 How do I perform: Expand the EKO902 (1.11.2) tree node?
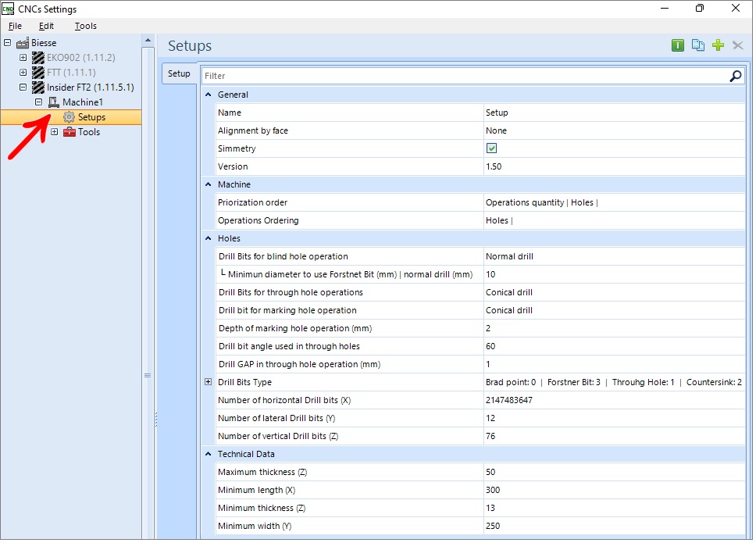pos(23,58)
